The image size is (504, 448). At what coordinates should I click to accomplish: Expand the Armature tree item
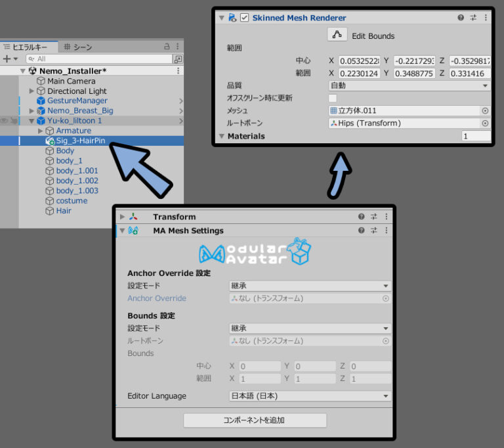click(41, 131)
